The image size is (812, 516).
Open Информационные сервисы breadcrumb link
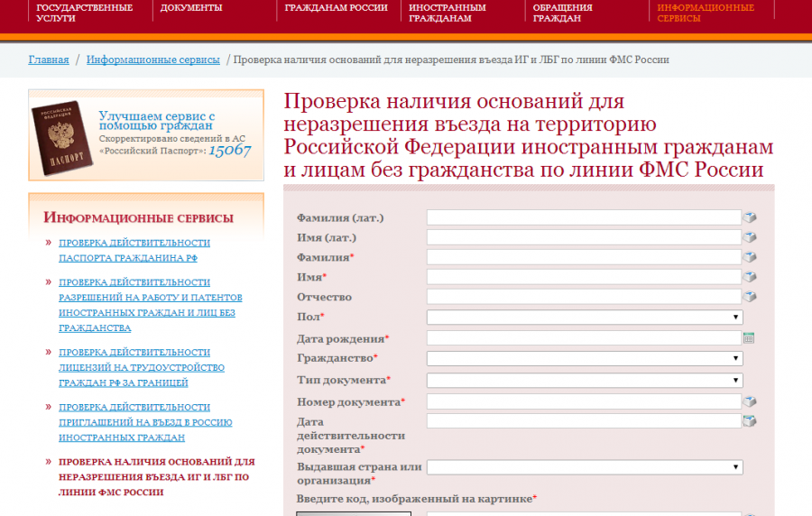pos(153,60)
